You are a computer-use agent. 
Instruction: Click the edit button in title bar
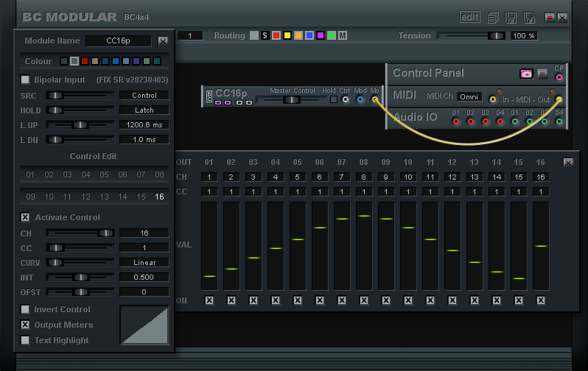point(469,17)
